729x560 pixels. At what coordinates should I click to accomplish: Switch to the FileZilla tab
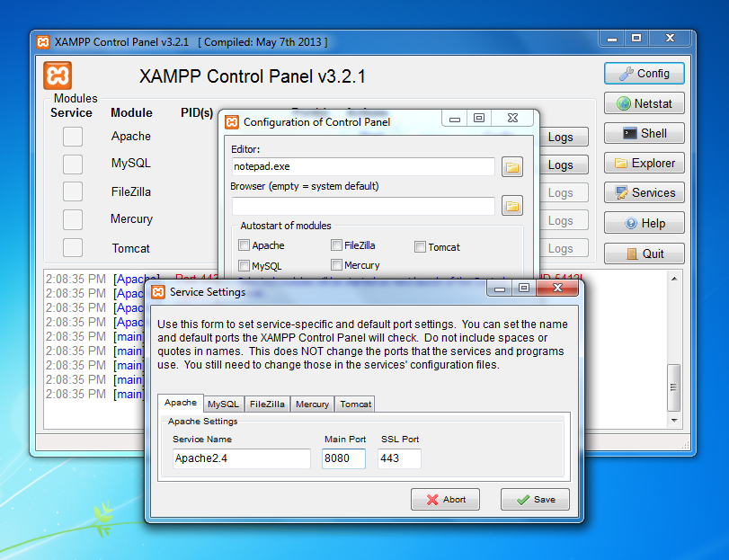tap(267, 404)
